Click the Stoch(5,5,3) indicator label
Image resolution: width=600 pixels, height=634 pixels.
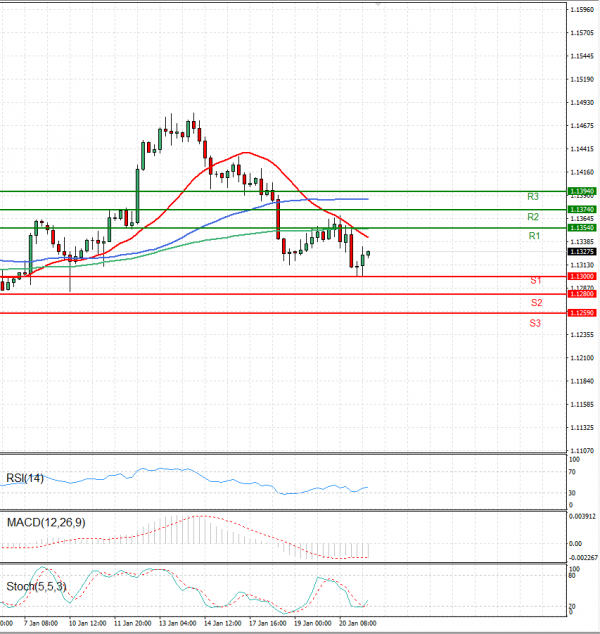36,586
